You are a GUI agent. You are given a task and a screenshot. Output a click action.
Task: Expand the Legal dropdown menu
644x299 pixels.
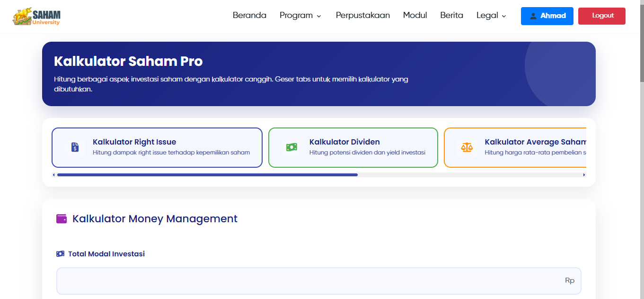coord(491,16)
